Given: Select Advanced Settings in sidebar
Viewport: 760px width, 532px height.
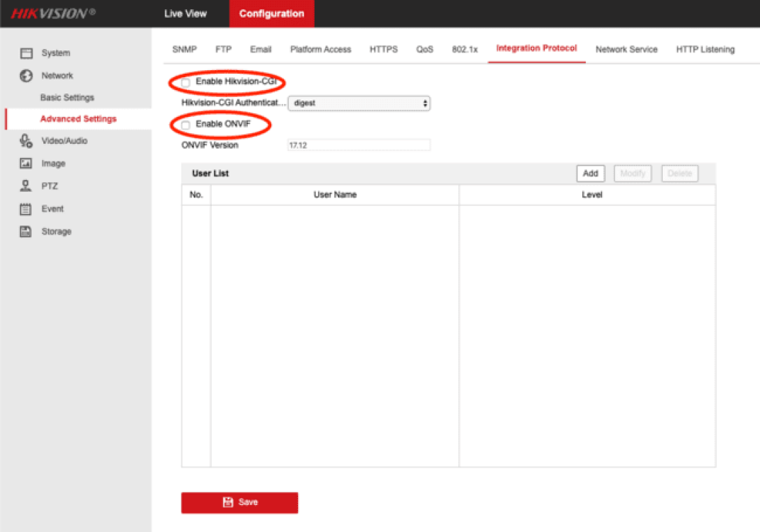Looking at the screenshot, I should (x=78, y=119).
